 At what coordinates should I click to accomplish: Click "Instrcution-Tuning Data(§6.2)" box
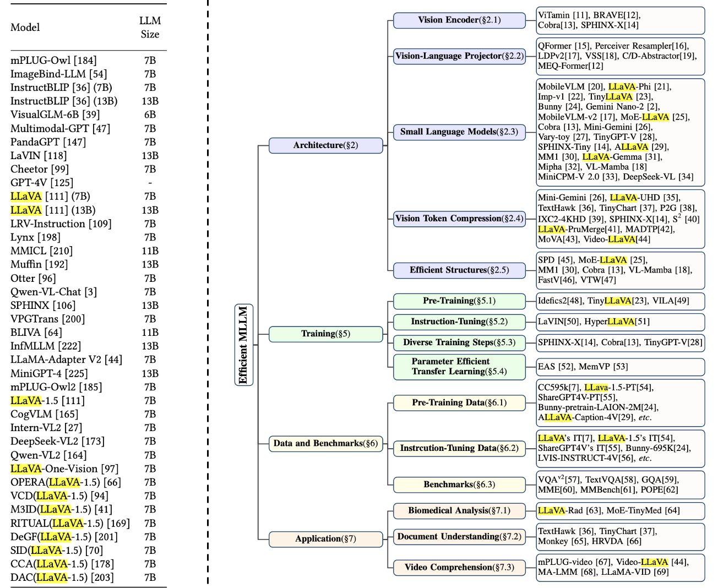[x=459, y=449]
